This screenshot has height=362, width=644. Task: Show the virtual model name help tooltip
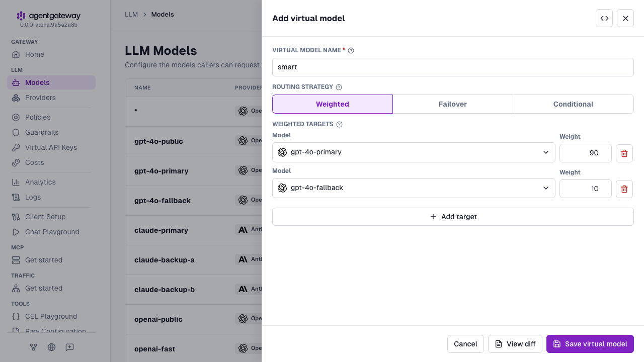(x=351, y=50)
